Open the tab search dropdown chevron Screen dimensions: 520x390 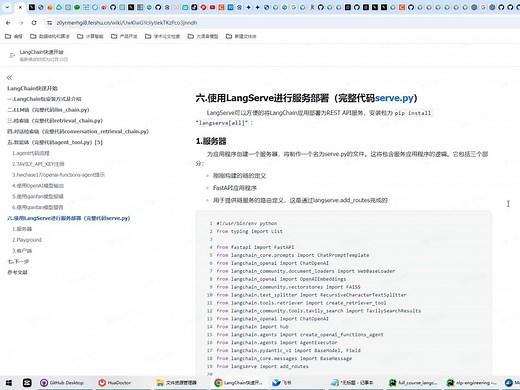(7, 7)
